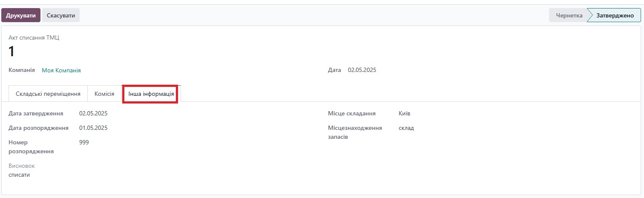Click the Акт списання ТМЦ title label
Screen dimensions: 644x198
34,37
